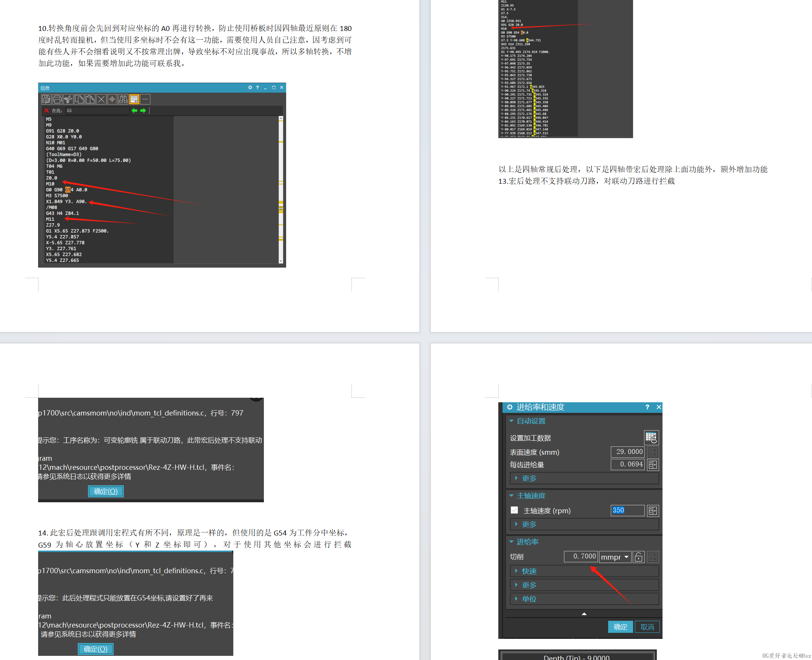Click the crosshair target icon in 信息 toolbar

coord(112,99)
